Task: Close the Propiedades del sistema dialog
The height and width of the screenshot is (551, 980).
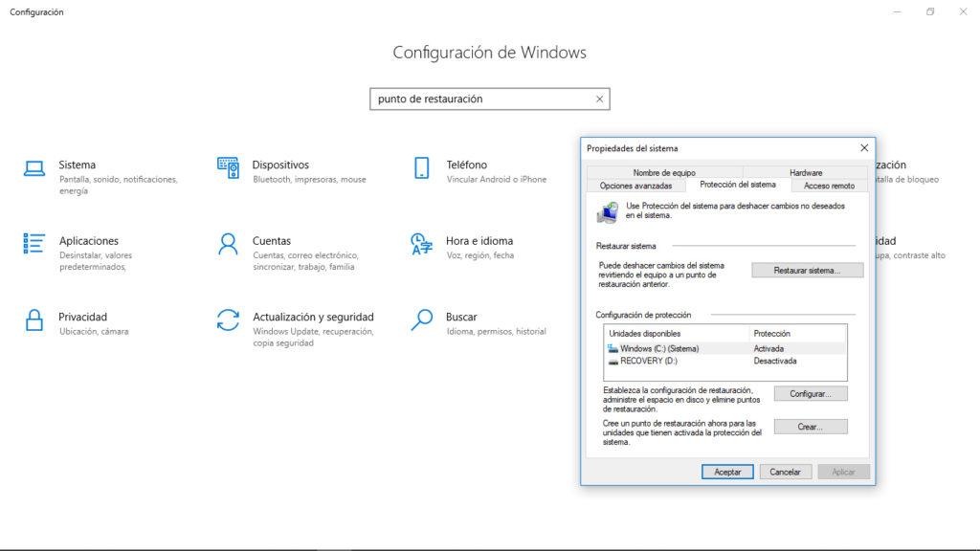Action: (864, 148)
